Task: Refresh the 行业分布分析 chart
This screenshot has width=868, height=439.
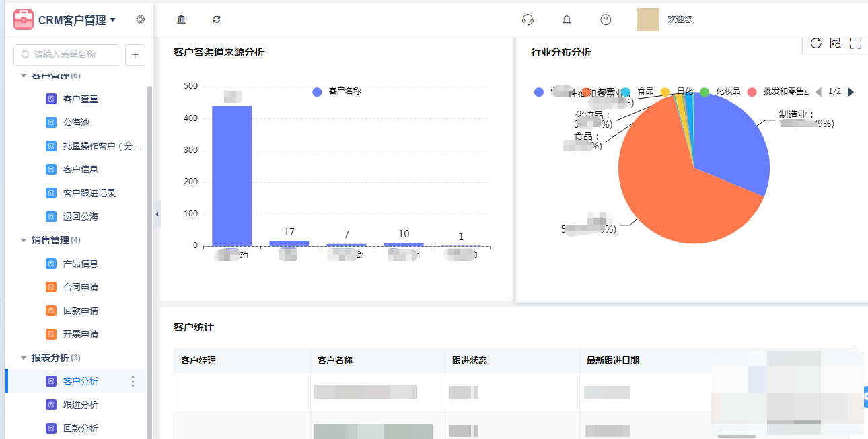Action: [x=816, y=43]
